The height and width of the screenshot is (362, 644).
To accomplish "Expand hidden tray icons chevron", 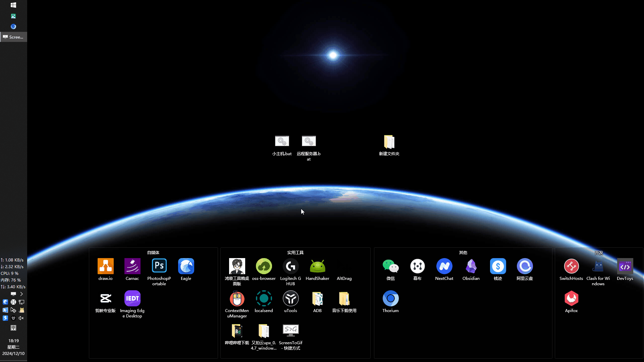I will pos(21,294).
